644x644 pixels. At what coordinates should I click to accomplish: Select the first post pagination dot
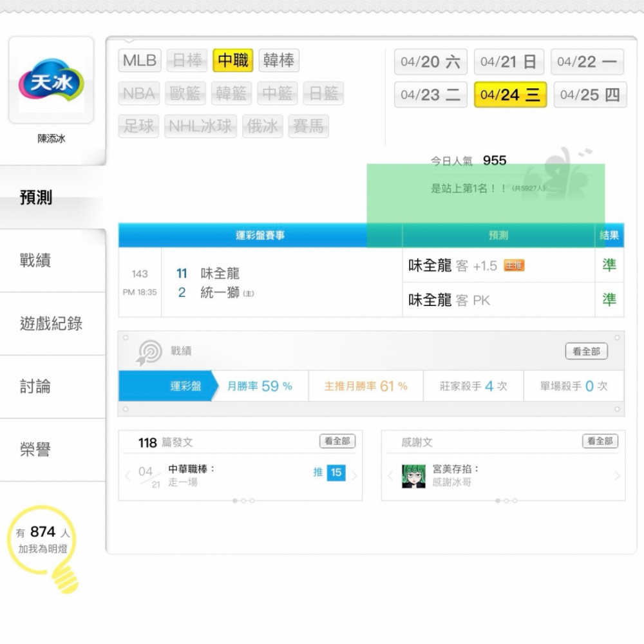(x=235, y=500)
